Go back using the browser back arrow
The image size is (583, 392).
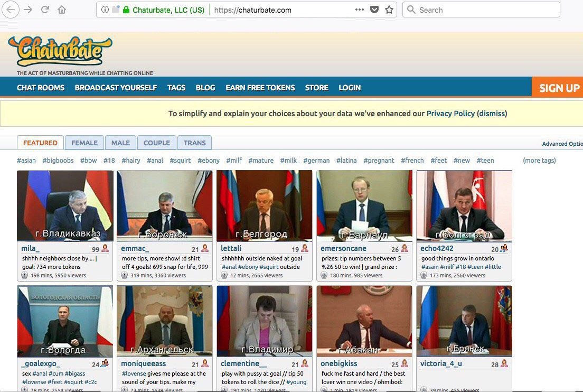[x=11, y=10]
